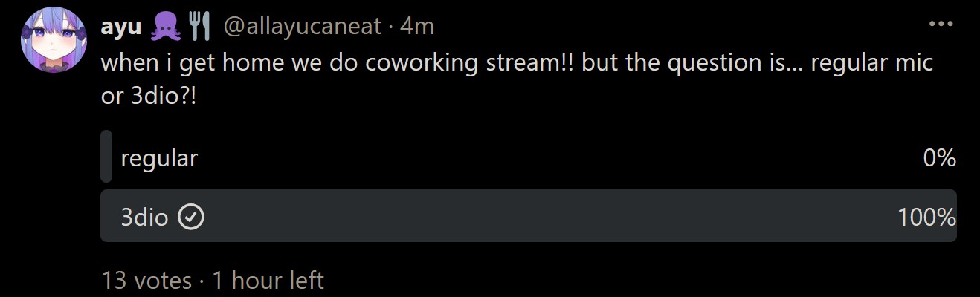Open the tweet via the "4m" timestamp
This screenshot has height=297, width=980.
(417, 27)
